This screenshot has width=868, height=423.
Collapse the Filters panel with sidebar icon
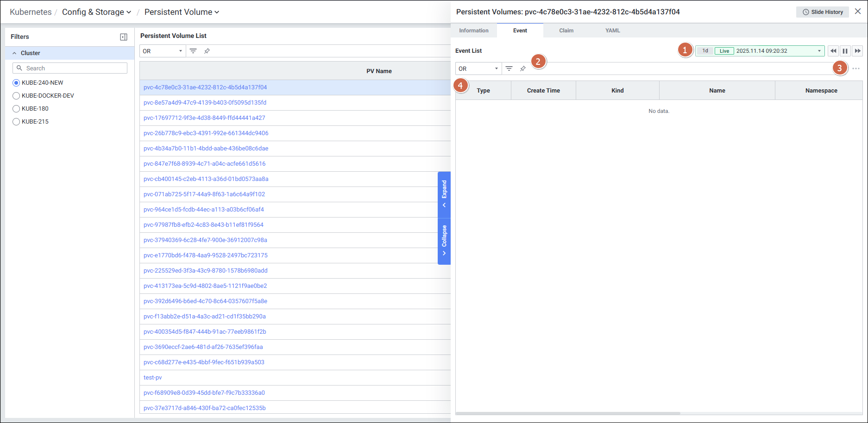[124, 37]
